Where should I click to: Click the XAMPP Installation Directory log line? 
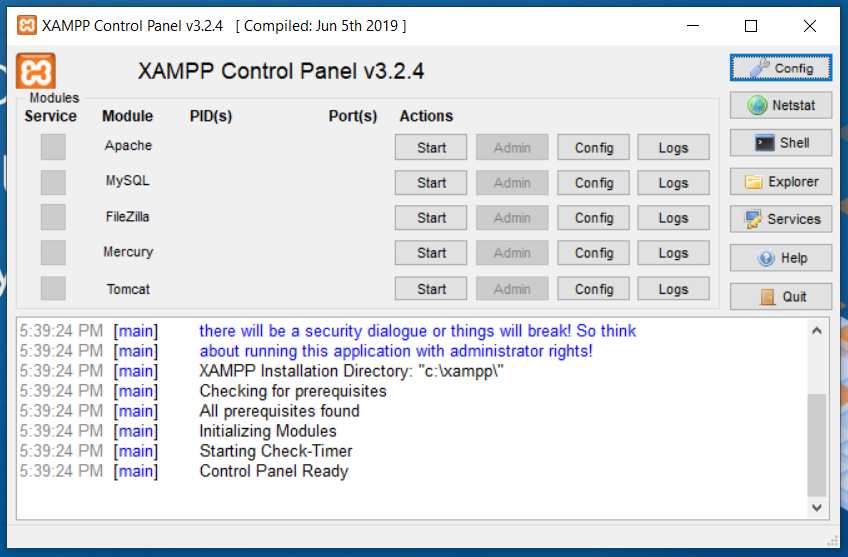[352, 371]
